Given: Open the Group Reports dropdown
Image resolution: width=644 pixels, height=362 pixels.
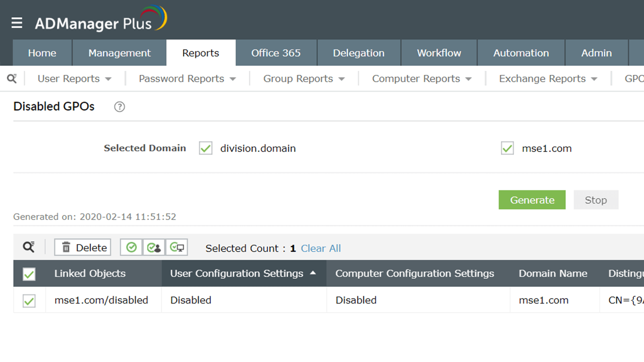Looking at the screenshot, I should 304,78.
